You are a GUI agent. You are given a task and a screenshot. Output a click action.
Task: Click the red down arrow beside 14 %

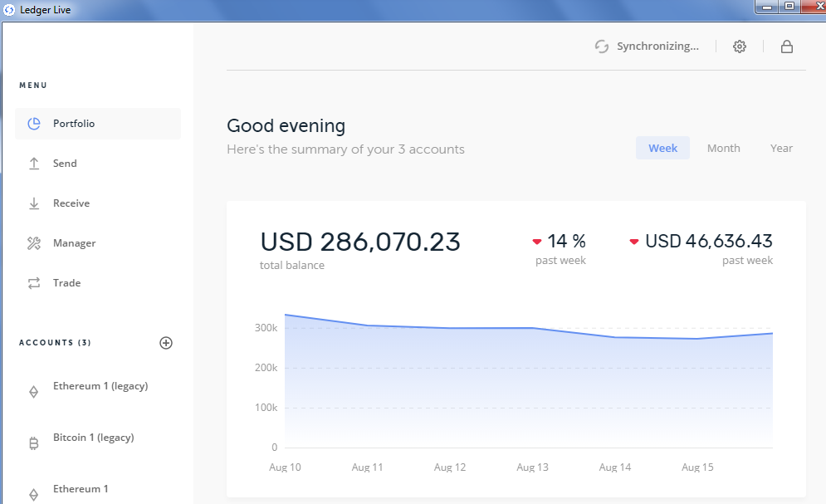(x=537, y=242)
